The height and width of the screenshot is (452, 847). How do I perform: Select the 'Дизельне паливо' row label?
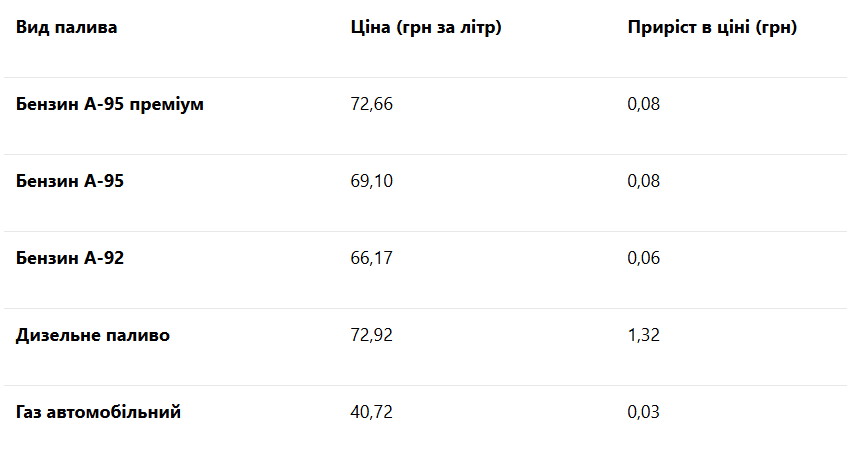coord(93,335)
